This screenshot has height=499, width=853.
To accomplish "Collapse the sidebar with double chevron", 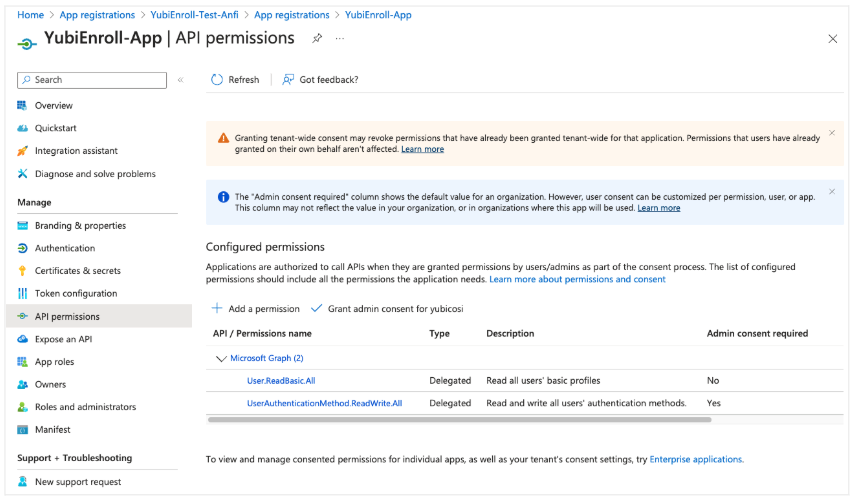I will pos(181,80).
